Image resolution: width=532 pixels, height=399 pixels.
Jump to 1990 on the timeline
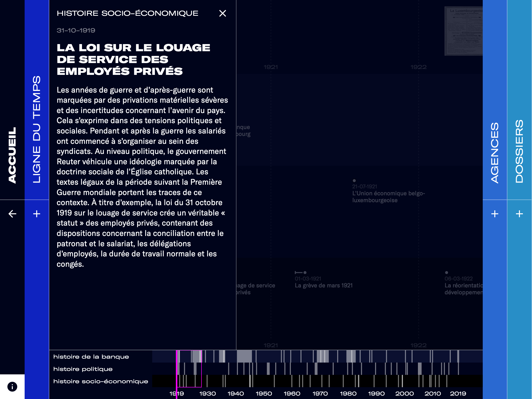376,394
